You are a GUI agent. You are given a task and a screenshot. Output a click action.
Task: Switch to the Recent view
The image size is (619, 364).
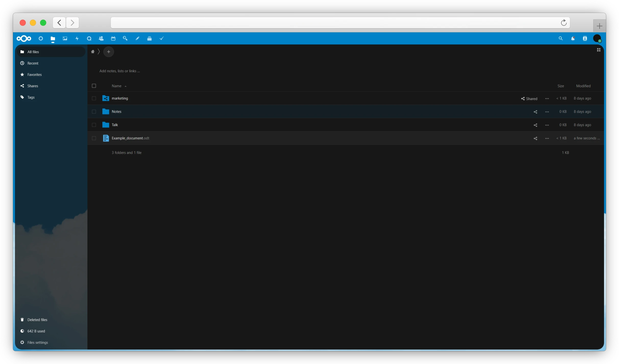[x=33, y=63]
